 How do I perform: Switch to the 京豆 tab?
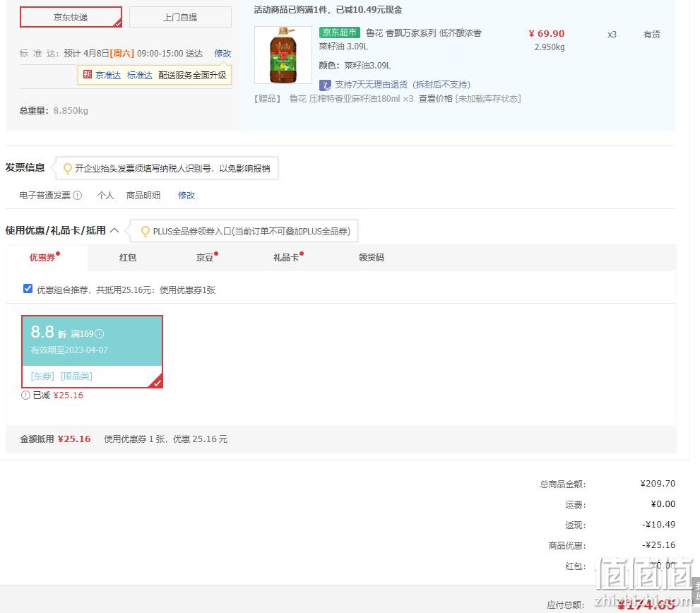205,257
